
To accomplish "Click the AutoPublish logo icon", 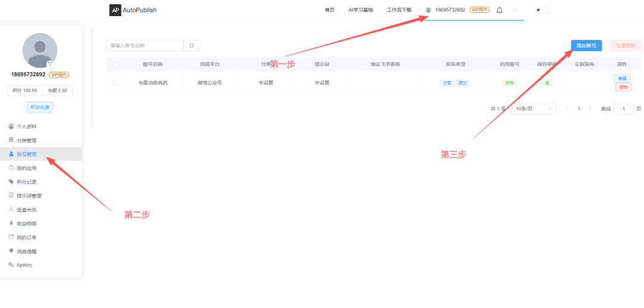I will pyautogui.click(x=115, y=10).
